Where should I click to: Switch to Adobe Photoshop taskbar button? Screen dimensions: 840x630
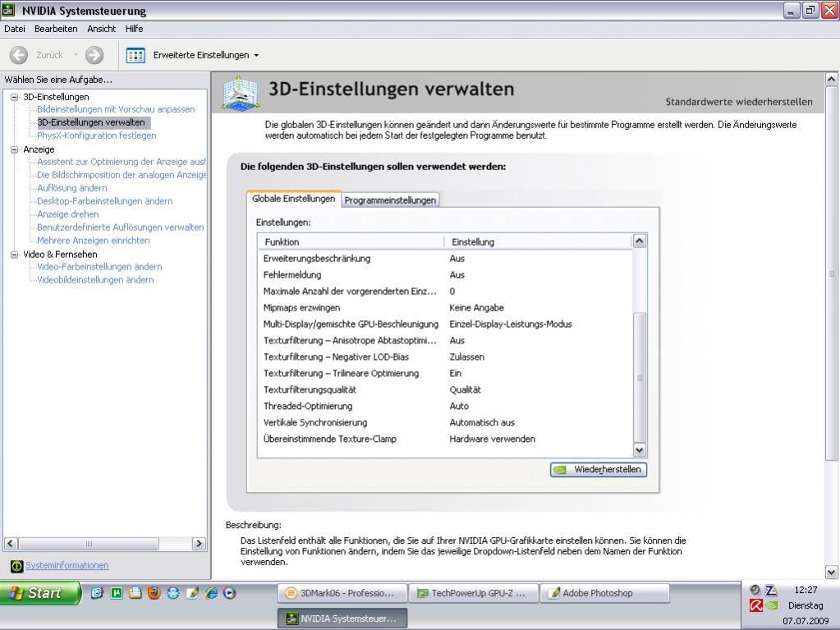tap(605, 593)
